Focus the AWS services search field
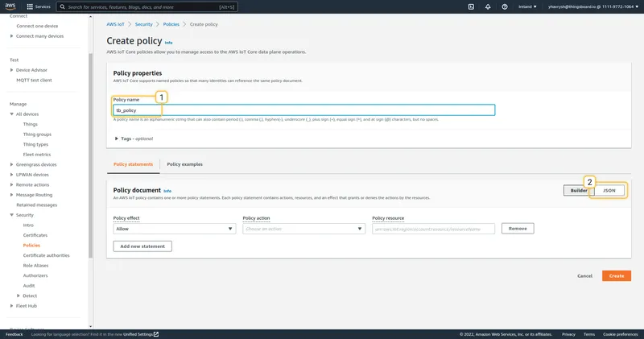 tap(147, 7)
